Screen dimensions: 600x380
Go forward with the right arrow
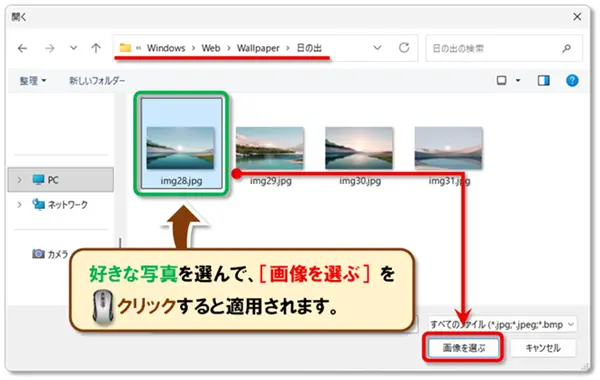(x=49, y=48)
